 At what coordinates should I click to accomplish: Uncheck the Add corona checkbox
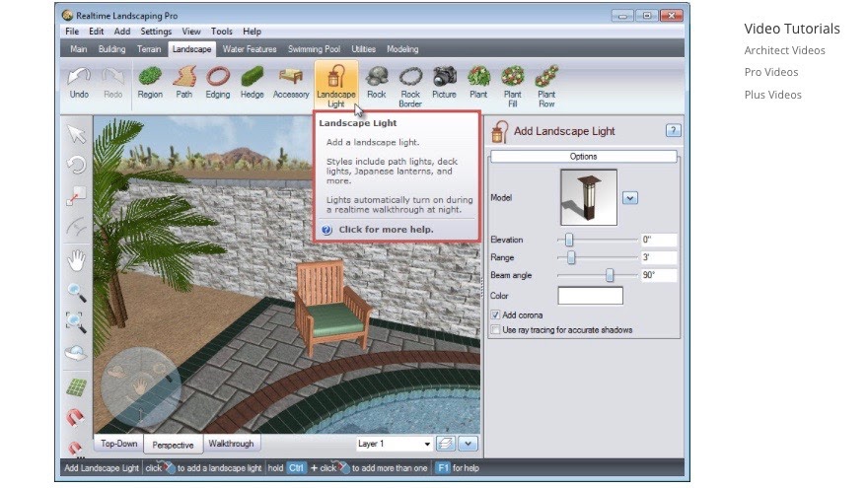(495, 314)
